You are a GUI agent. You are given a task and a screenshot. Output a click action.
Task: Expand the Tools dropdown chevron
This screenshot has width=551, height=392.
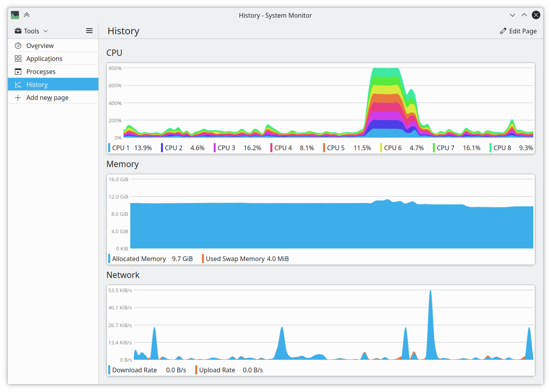click(46, 31)
